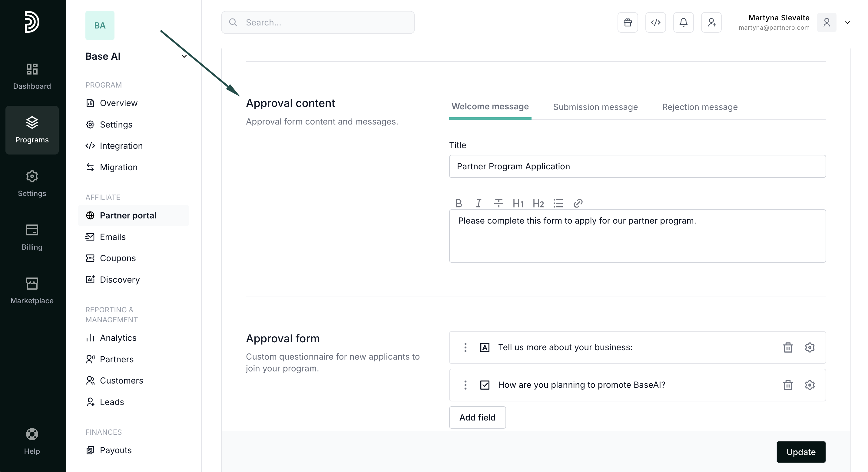Open Emails in the sidebar
The width and height of the screenshot is (868, 472).
click(113, 237)
